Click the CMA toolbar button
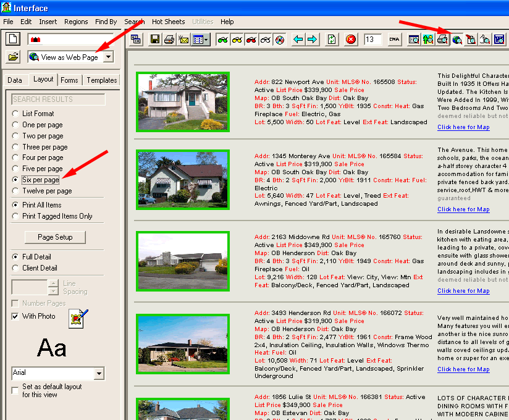Screen dimensions: 509x420 point(394,40)
